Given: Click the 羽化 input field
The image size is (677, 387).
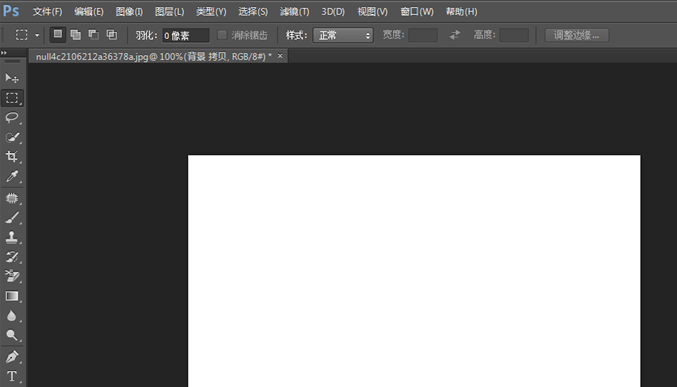Looking at the screenshot, I should 186,35.
